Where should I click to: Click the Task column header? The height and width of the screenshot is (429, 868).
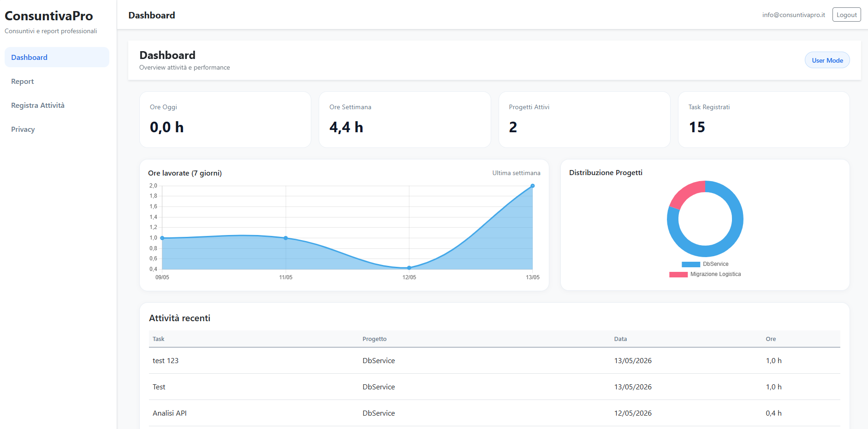[158, 339]
